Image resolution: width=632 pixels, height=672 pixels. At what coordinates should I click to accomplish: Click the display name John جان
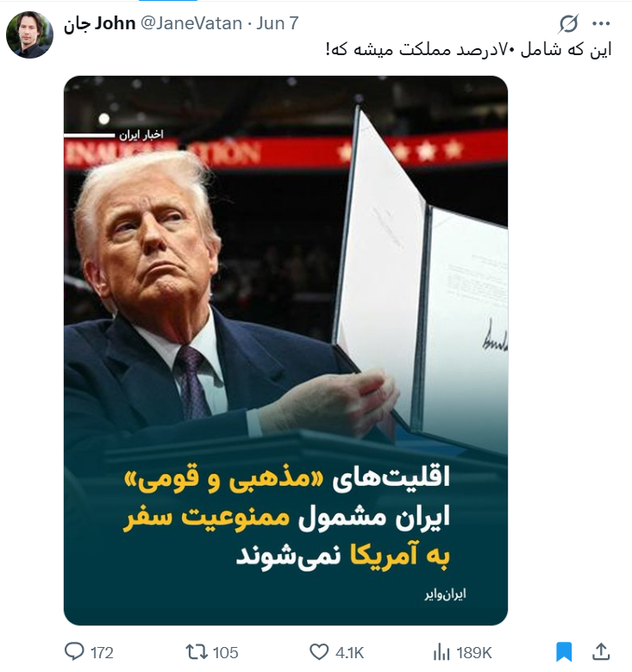click(99, 23)
